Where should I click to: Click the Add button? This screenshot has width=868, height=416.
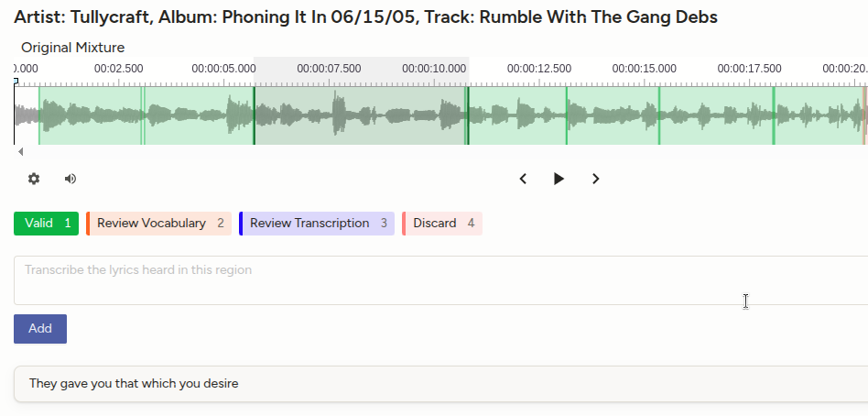(x=40, y=329)
